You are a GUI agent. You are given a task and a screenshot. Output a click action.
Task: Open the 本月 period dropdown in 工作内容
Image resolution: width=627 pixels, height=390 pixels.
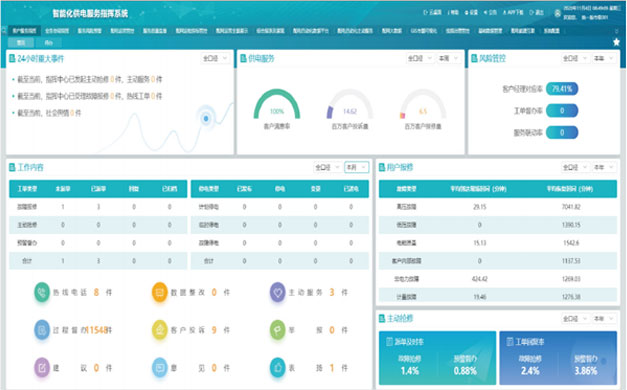[357, 167]
